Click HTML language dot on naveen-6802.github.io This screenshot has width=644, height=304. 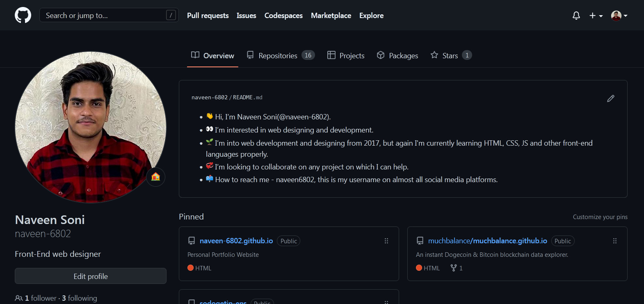(x=190, y=268)
